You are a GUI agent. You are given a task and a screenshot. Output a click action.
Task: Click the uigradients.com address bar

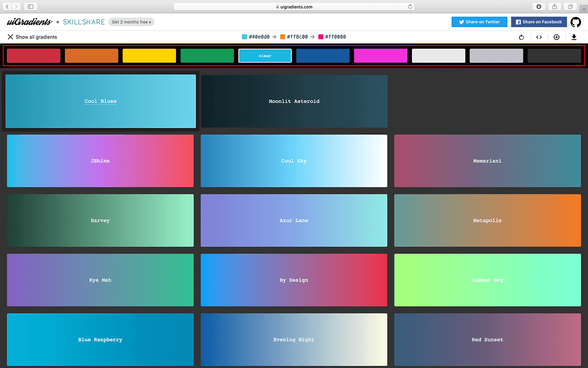[x=294, y=7]
